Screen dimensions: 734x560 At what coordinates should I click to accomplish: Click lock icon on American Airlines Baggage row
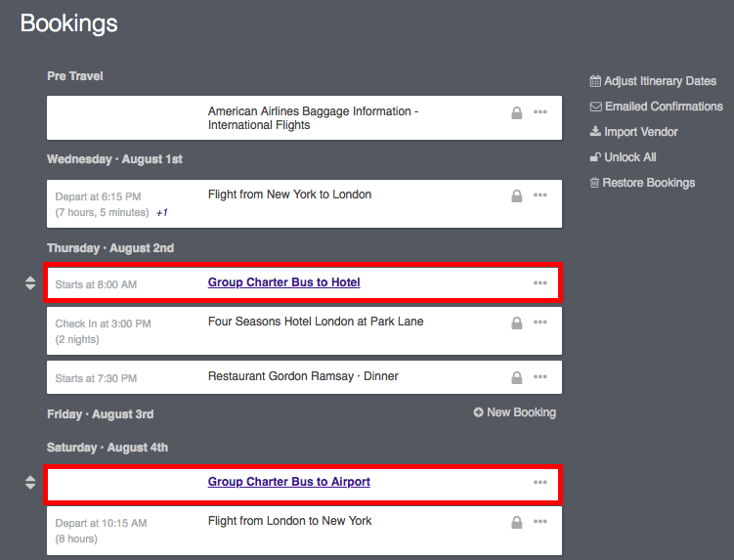click(516, 112)
